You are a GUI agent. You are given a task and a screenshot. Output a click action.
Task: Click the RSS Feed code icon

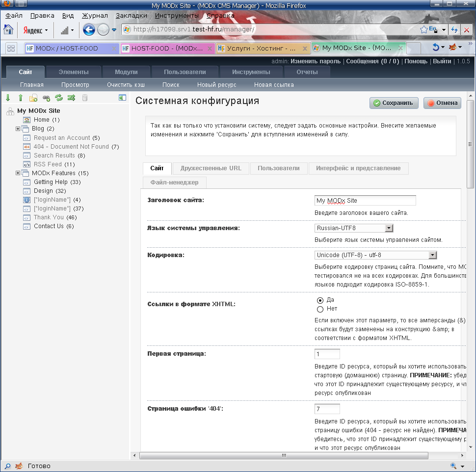click(x=26, y=164)
